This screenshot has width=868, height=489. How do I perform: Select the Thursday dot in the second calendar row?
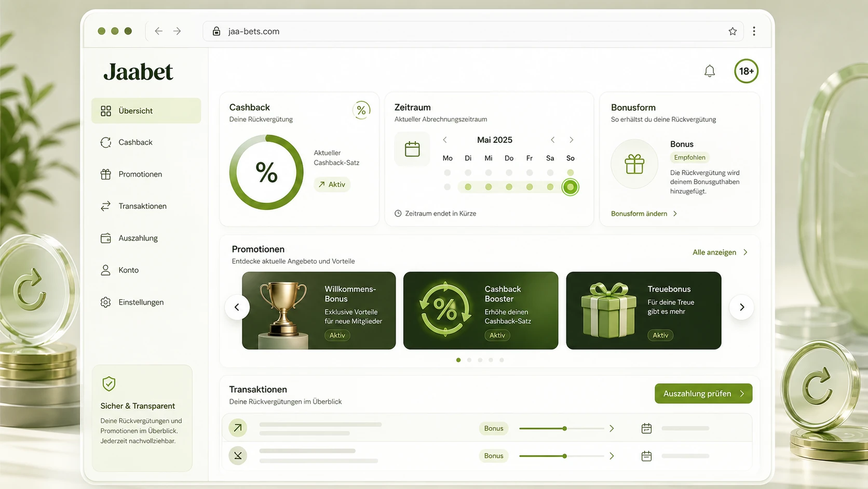click(509, 187)
